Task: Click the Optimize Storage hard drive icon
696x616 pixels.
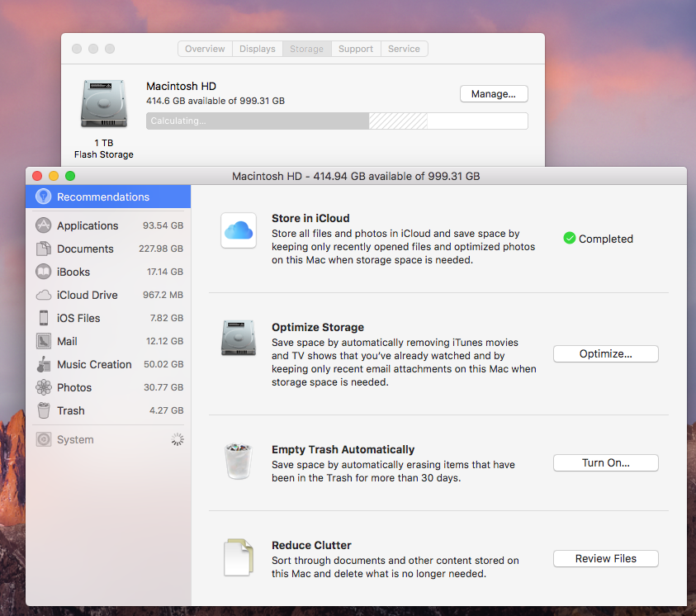Action: click(x=239, y=337)
